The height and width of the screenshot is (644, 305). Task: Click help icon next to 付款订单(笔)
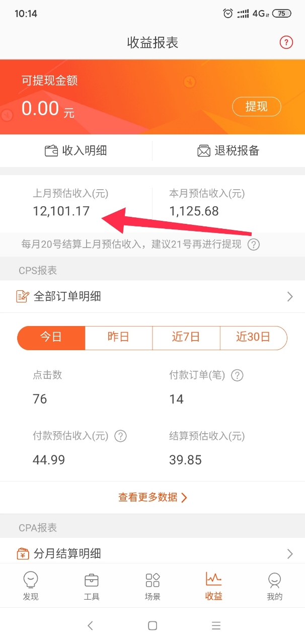237,375
